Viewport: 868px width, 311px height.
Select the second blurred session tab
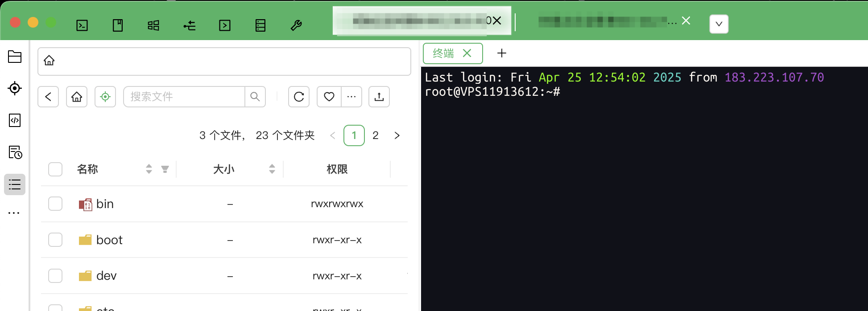pos(607,21)
